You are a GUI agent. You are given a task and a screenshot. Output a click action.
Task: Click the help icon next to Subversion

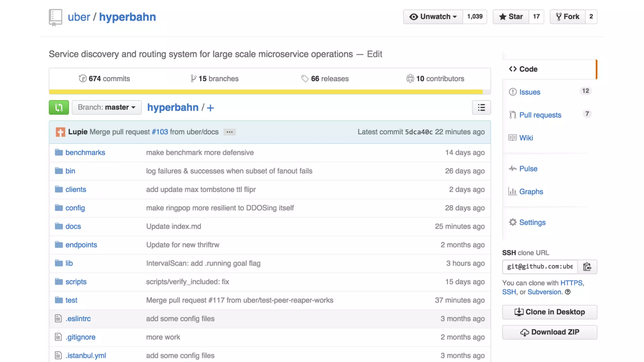568,292
